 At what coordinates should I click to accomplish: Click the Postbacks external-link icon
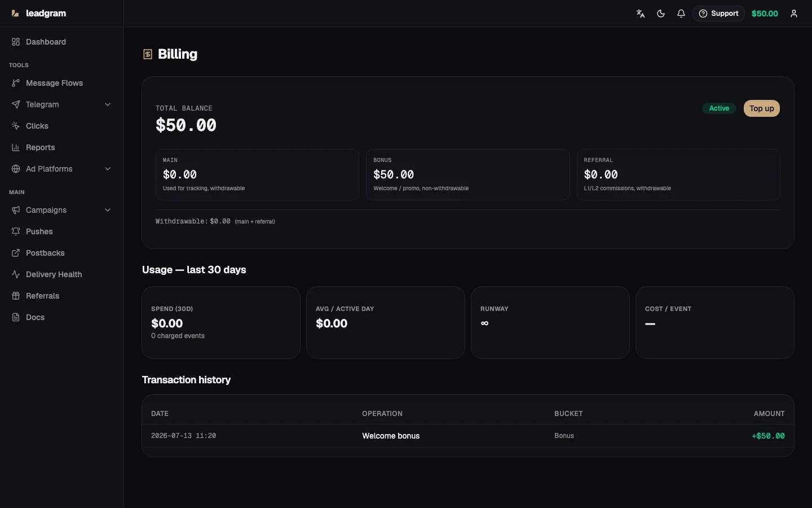(16, 253)
